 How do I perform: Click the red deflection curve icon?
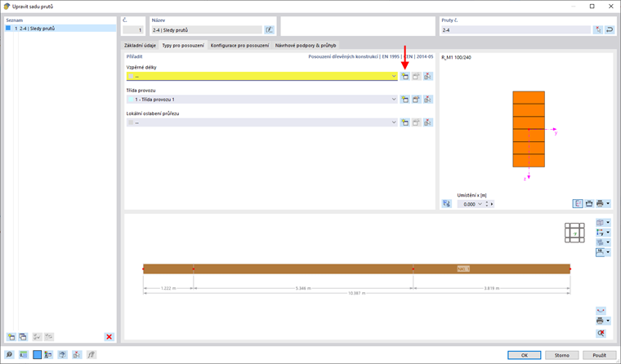point(601,311)
